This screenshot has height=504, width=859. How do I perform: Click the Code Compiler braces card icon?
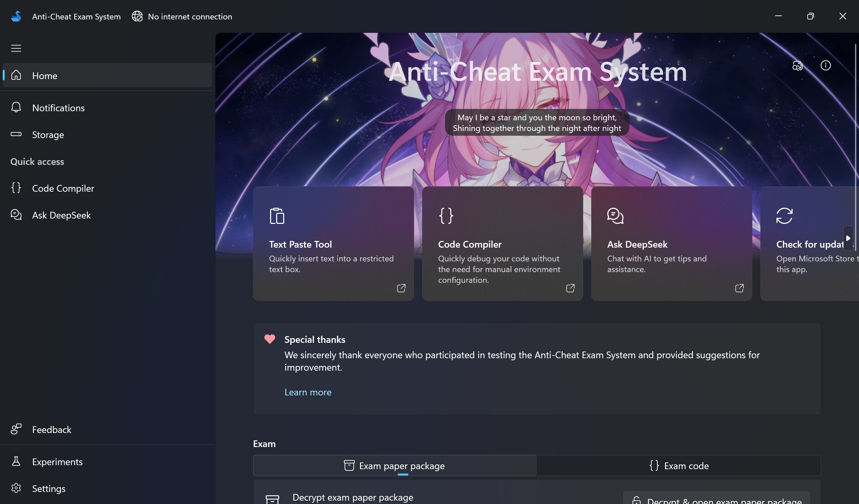coord(446,215)
